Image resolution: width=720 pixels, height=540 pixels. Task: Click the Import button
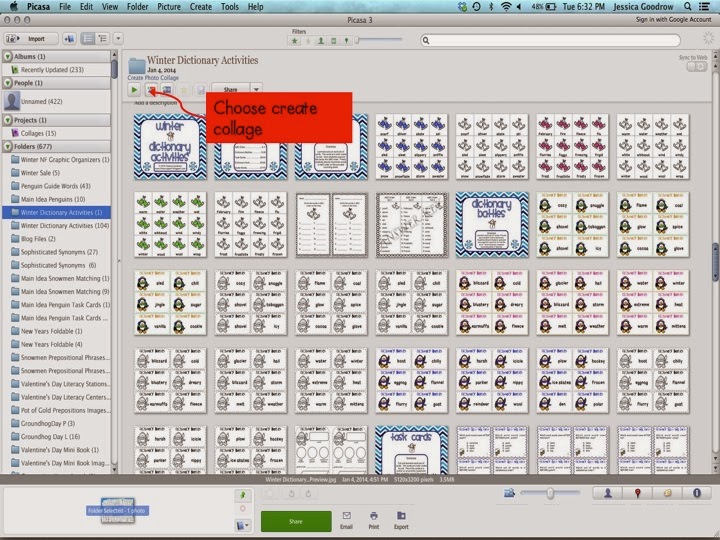[31, 39]
